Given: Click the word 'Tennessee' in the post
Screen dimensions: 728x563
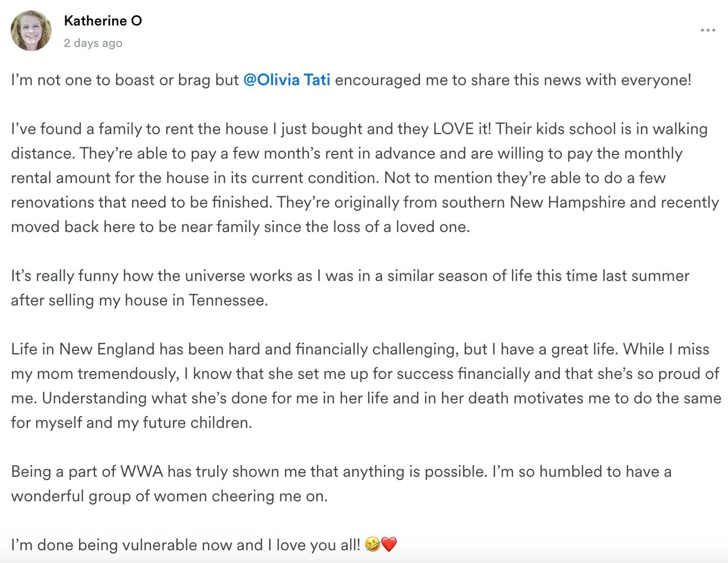Looking at the screenshot, I should coord(228,300).
